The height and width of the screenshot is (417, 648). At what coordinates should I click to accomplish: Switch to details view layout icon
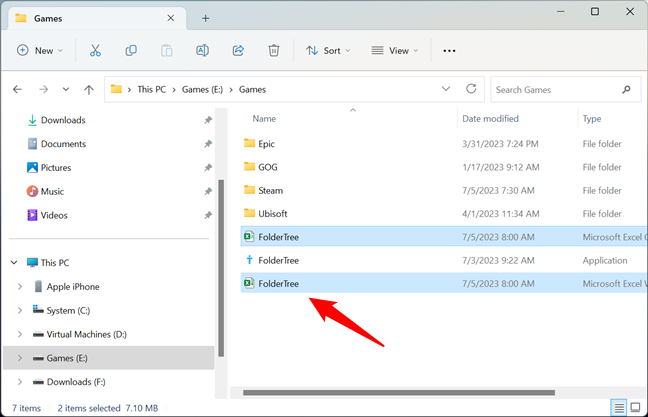pos(619,407)
